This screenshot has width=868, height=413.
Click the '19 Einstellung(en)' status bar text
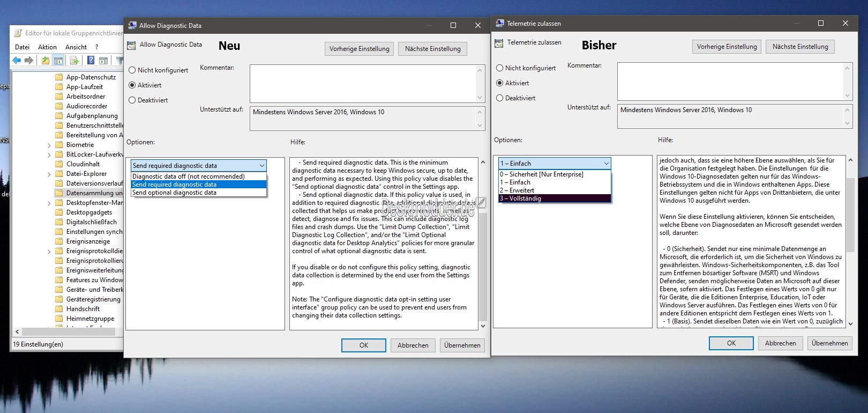click(38, 344)
